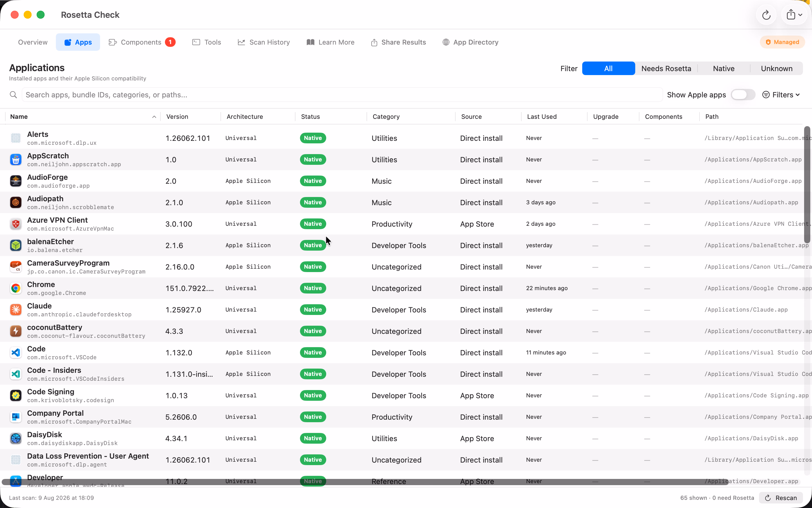Click the horizontal scrollbar at the bottom
Screen dimensions: 812x508
(x=365, y=482)
